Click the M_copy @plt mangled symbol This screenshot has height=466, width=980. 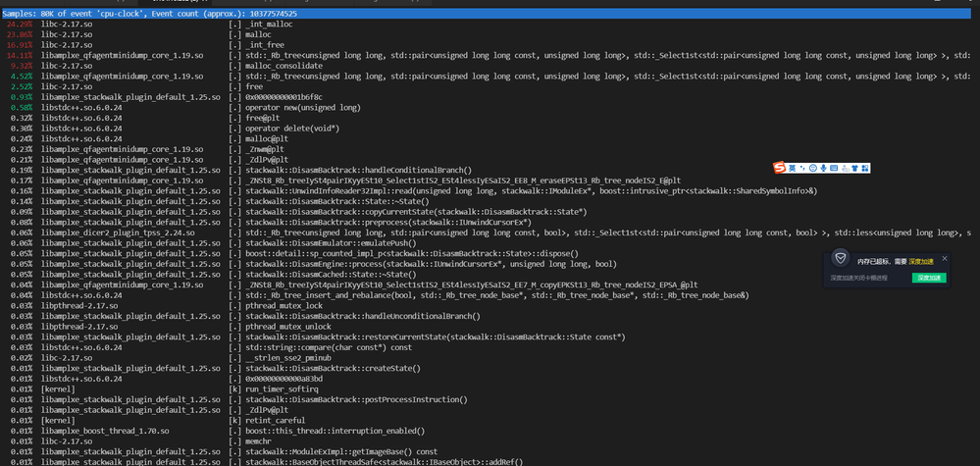472,285
